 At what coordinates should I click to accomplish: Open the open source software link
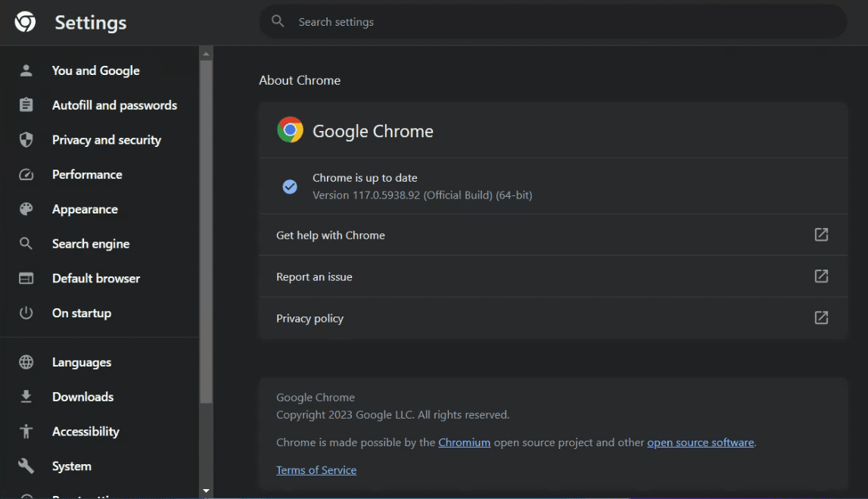pos(700,442)
